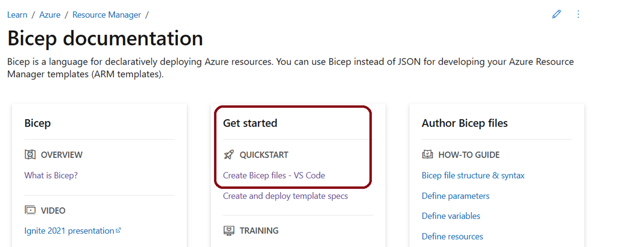This screenshot has height=247, width=644.
Task: Open the Define variables guide
Action: tap(451, 216)
